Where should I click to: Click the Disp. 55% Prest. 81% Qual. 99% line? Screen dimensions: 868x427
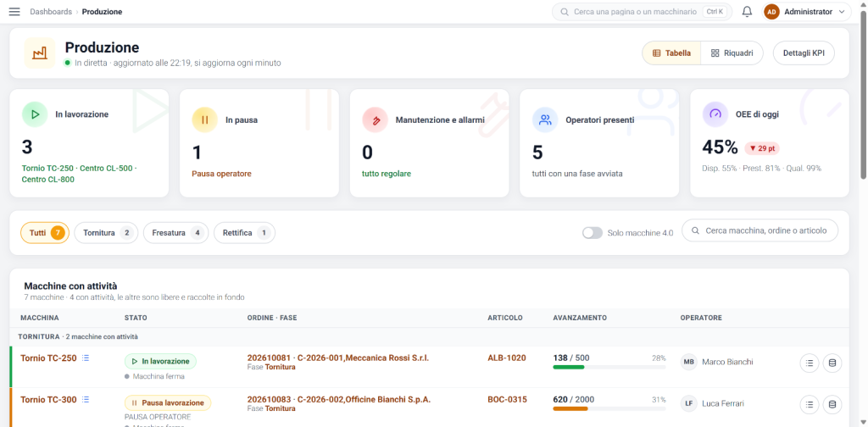click(762, 168)
